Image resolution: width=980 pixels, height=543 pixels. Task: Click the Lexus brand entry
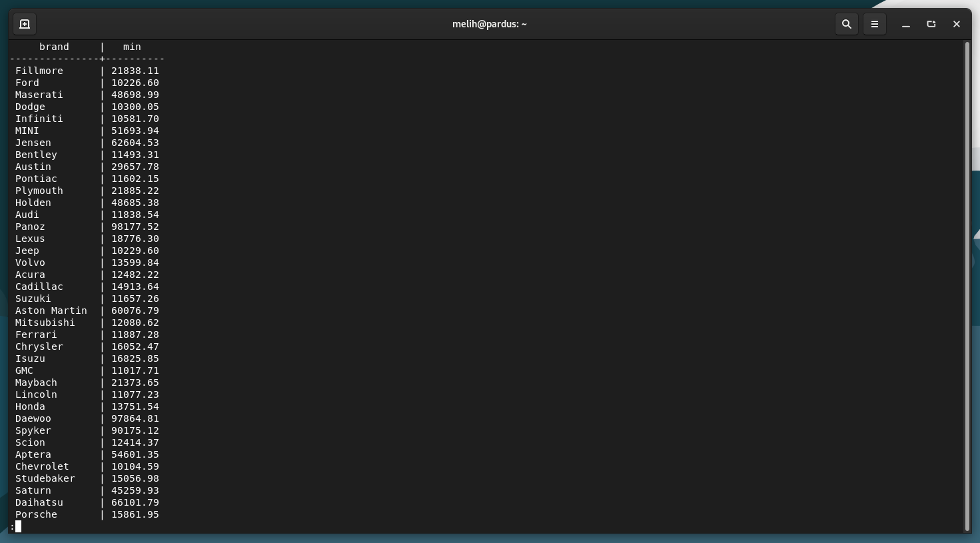tap(30, 239)
